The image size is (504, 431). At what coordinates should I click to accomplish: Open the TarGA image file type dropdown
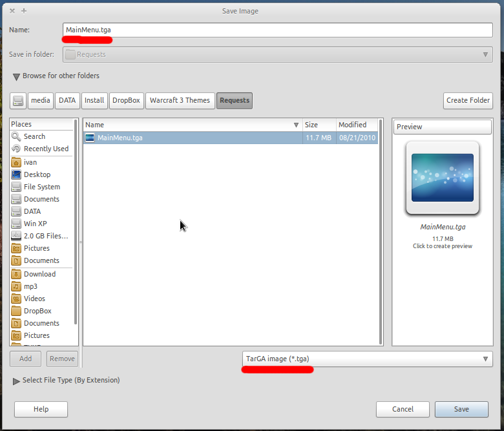[x=368, y=359]
